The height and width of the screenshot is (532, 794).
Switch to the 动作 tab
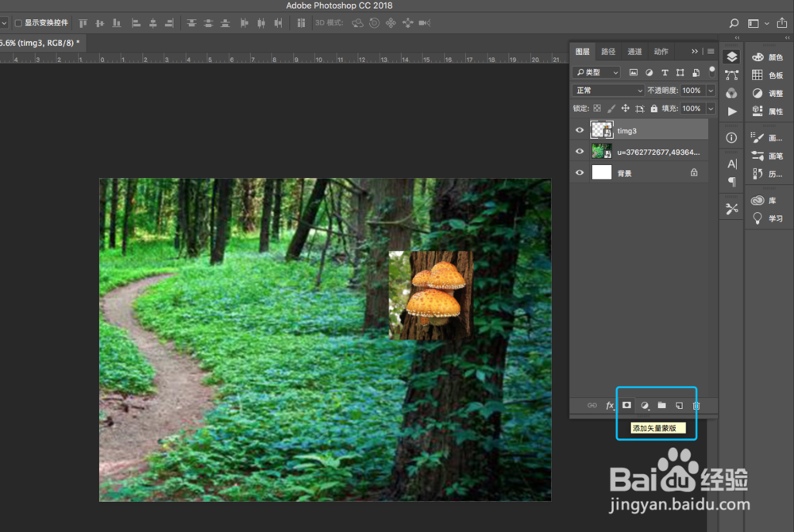pyautogui.click(x=661, y=52)
